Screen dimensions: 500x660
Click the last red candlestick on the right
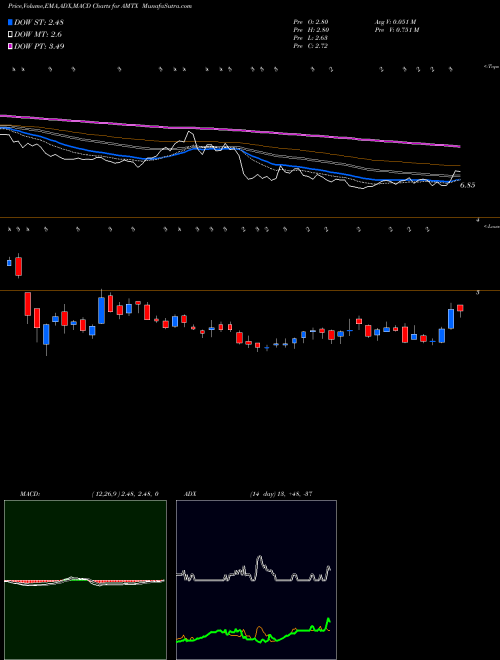460,308
